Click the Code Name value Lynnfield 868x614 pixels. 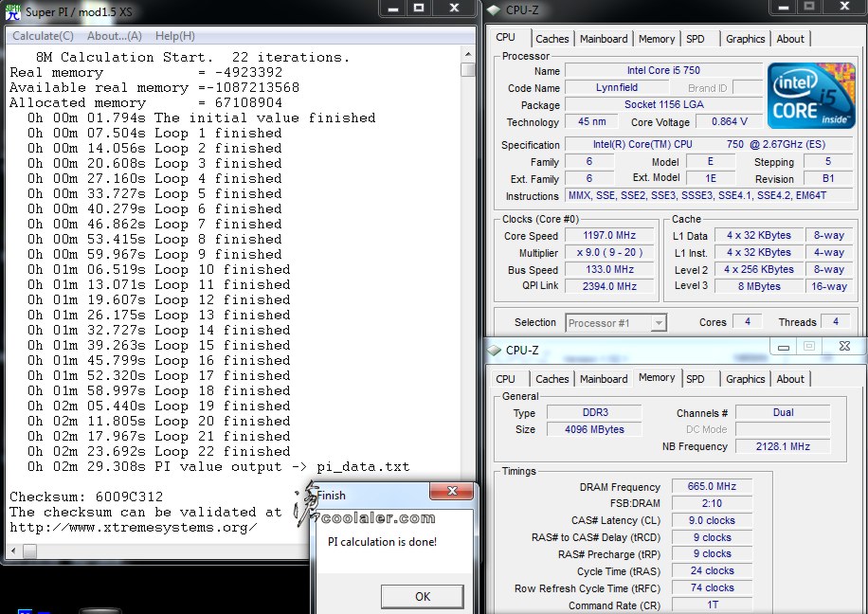[617, 87]
